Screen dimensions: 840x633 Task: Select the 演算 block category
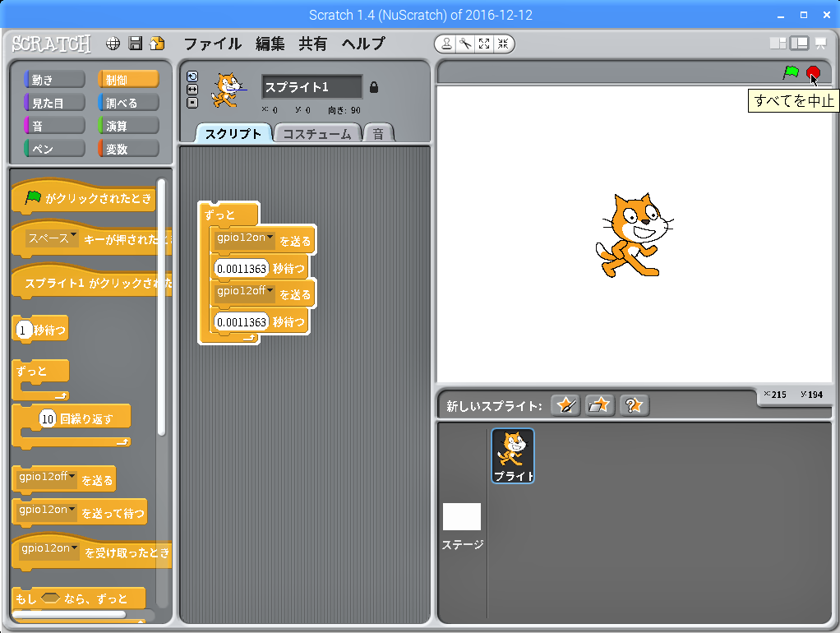[x=128, y=126]
